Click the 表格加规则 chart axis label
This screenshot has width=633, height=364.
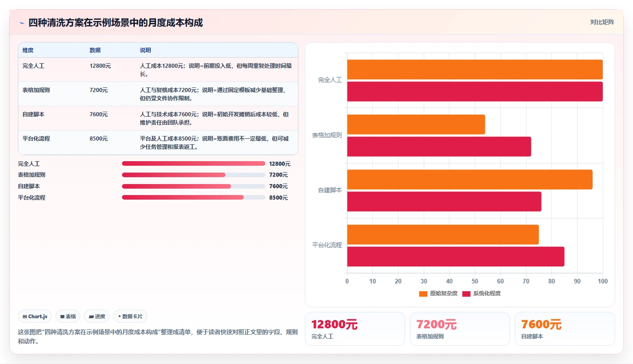pos(327,136)
